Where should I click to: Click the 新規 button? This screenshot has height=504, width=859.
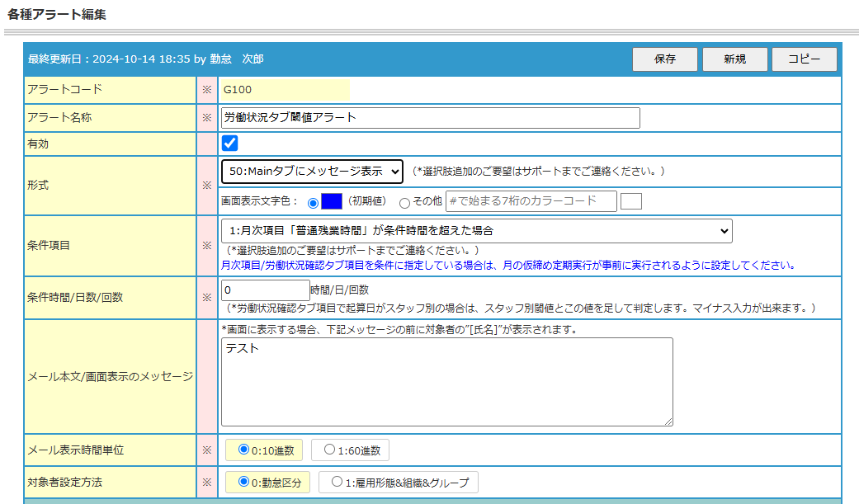click(734, 59)
